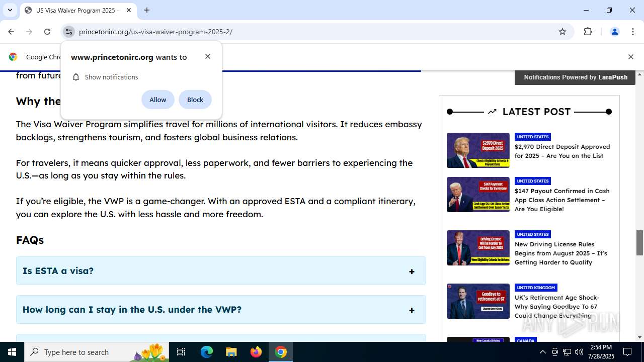This screenshot has width=644, height=362.
Task: Open the volume tray icon
Action: coord(579,352)
